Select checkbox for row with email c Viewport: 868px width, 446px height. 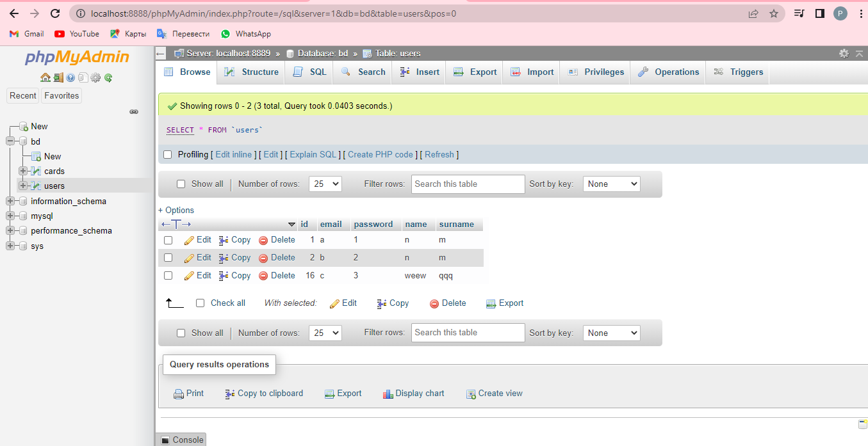pyautogui.click(x=168, y=276)
